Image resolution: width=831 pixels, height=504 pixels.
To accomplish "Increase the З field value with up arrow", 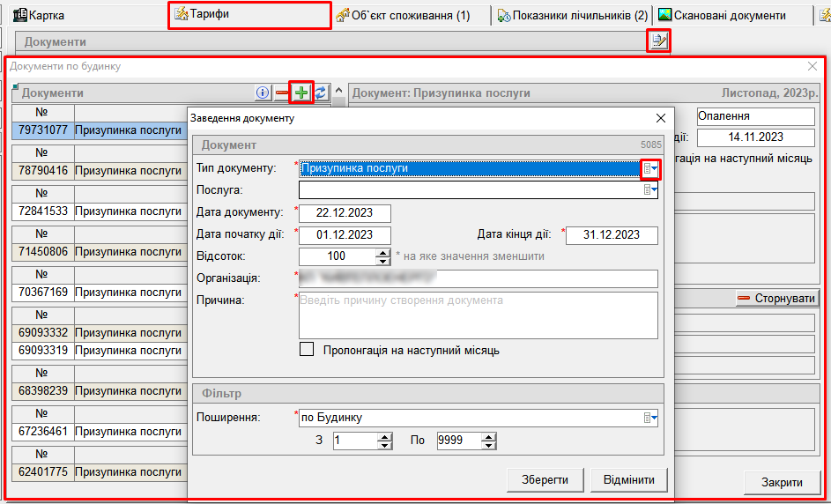I will (x=383, y=436).
